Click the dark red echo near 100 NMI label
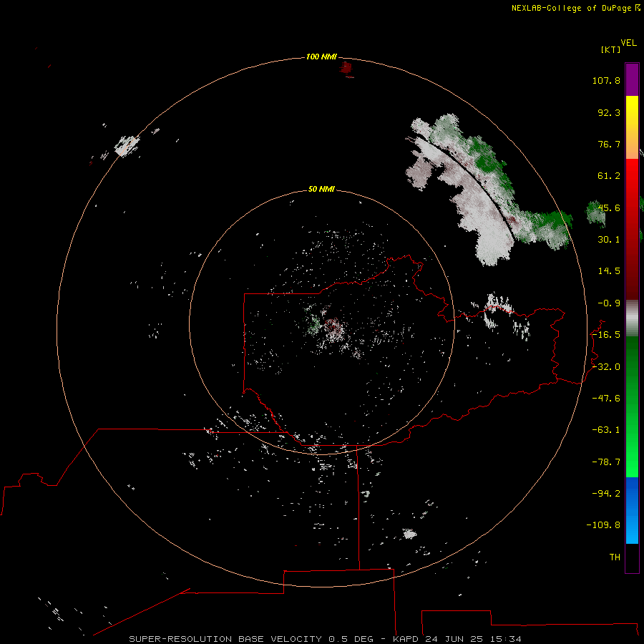This screenshot has width=644, height=644. 346,69
